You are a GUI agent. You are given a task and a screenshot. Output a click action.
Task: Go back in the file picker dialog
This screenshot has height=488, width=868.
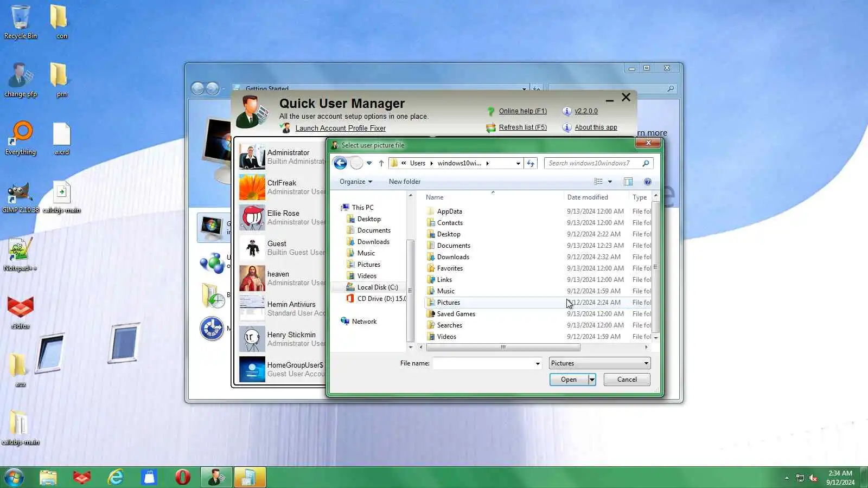tap(340, 163)
